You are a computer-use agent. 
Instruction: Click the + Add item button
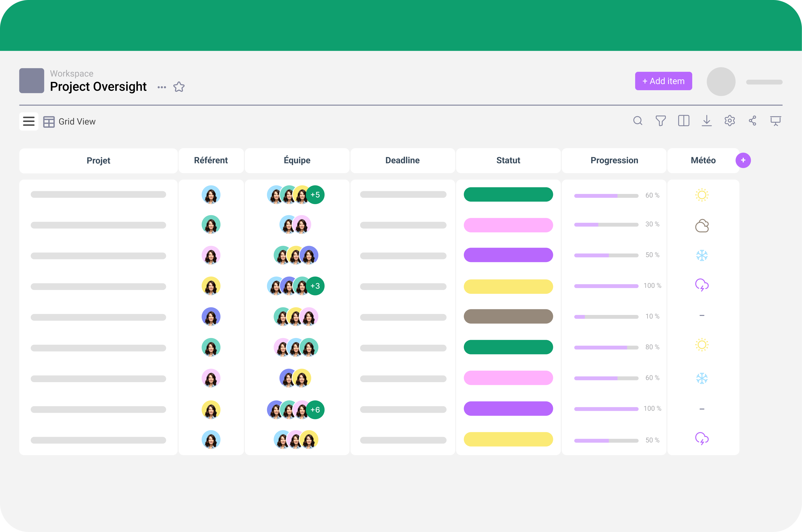663,81
